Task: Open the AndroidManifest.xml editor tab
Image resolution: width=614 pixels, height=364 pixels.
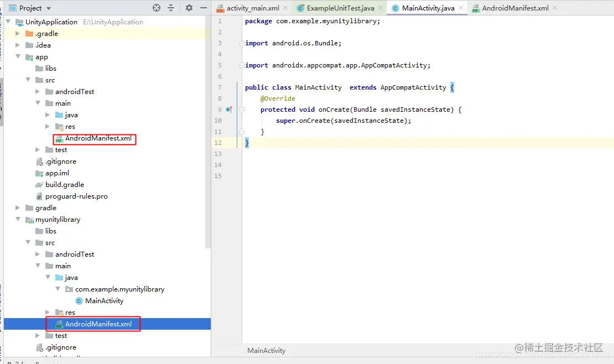Action: 515,8
